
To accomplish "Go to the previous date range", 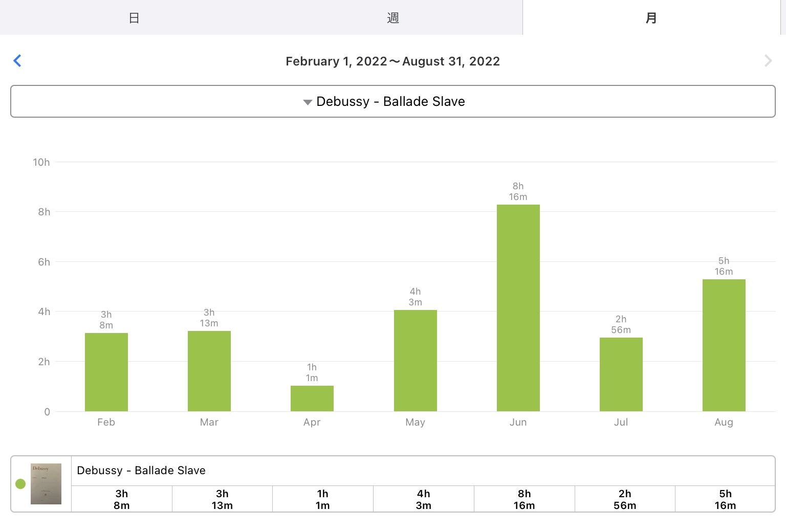I will click(x=17, y=61).
